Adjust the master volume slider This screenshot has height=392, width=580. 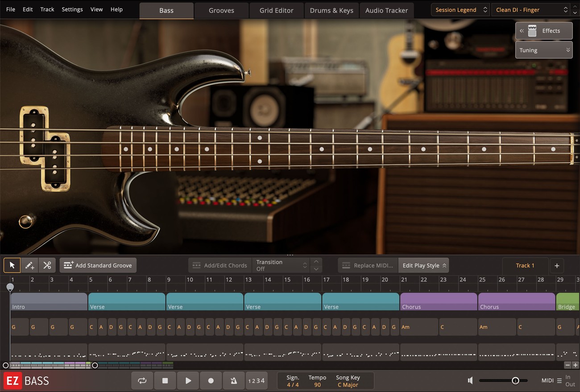coord(503,380)
